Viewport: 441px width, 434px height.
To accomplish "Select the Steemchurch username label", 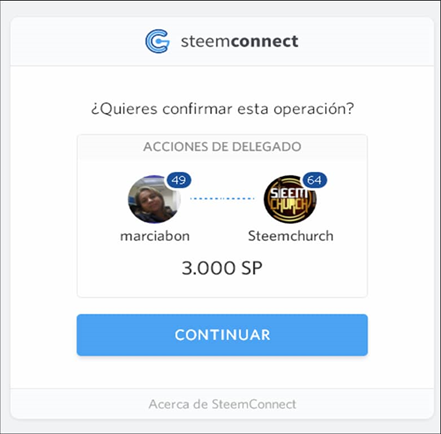I will pos(291,236).
